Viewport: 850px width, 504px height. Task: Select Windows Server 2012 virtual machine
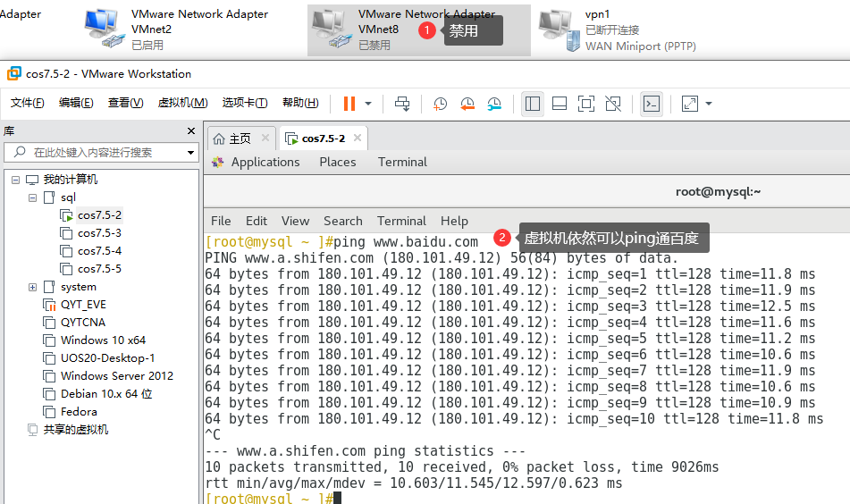click(x=116, y=376)
